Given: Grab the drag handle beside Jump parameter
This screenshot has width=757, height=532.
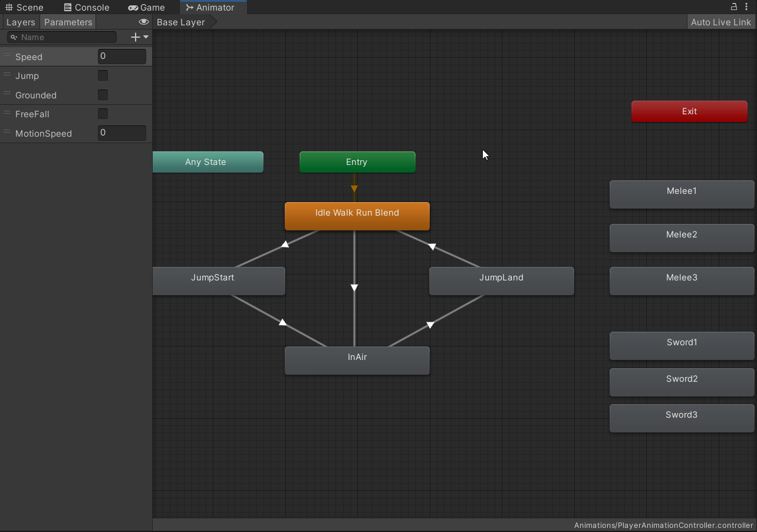Looking at the screenshot, I should [7, 75].
